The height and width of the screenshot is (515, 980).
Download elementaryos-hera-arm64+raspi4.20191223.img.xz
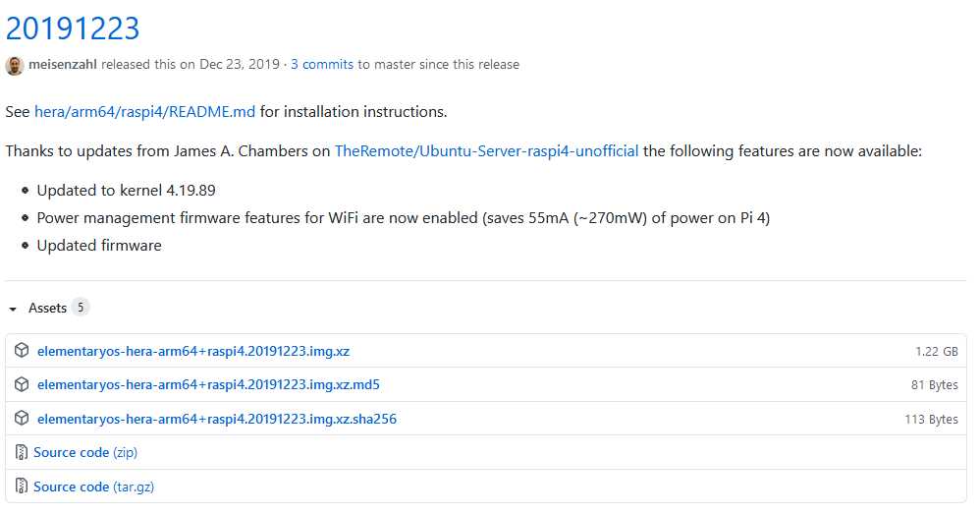(193, 351)
